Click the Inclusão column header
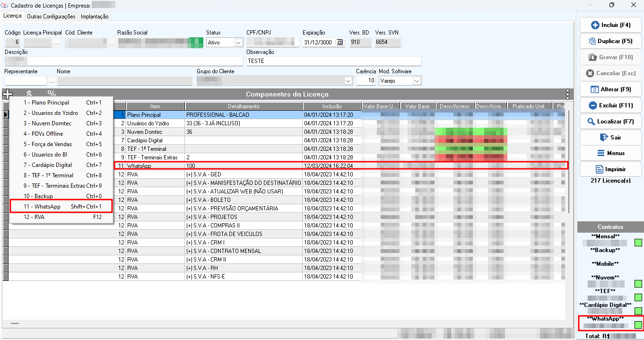The image size is (644, 340). pos(332,106)
